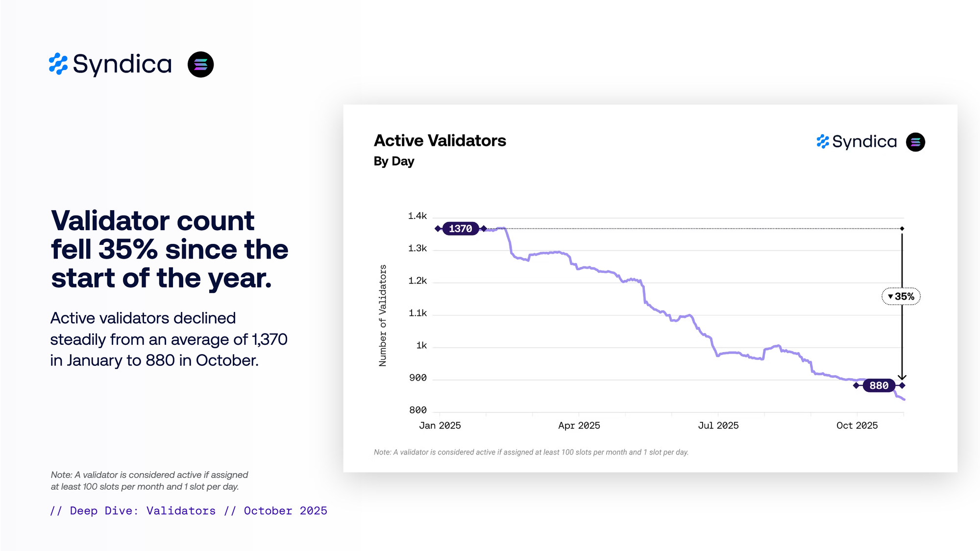Click the Number of Validators axis title
Screen dimensions: 980x551
pyautogui.click(x=383, y=315)
